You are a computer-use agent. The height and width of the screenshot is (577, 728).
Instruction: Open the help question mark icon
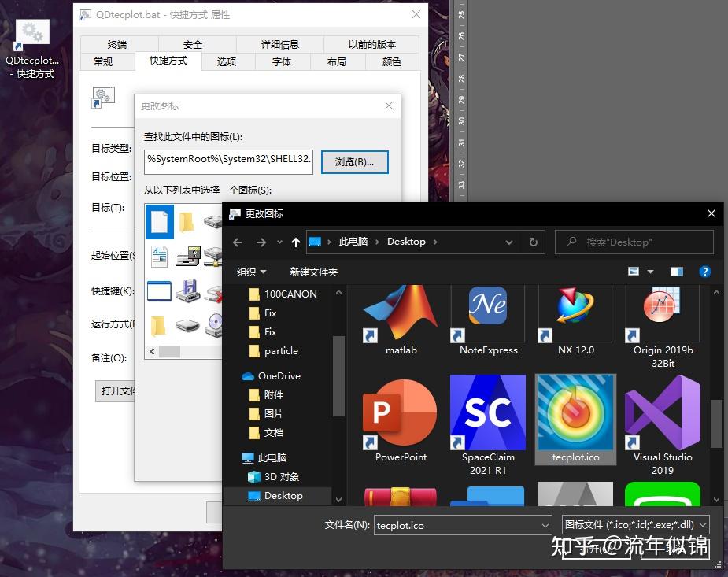pos(705,271)
